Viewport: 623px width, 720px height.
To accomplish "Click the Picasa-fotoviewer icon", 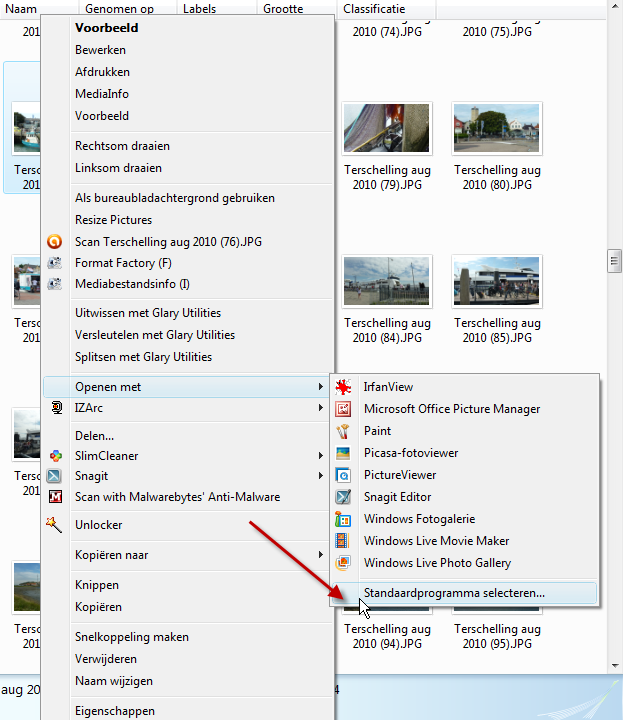I will click(343, 453).
